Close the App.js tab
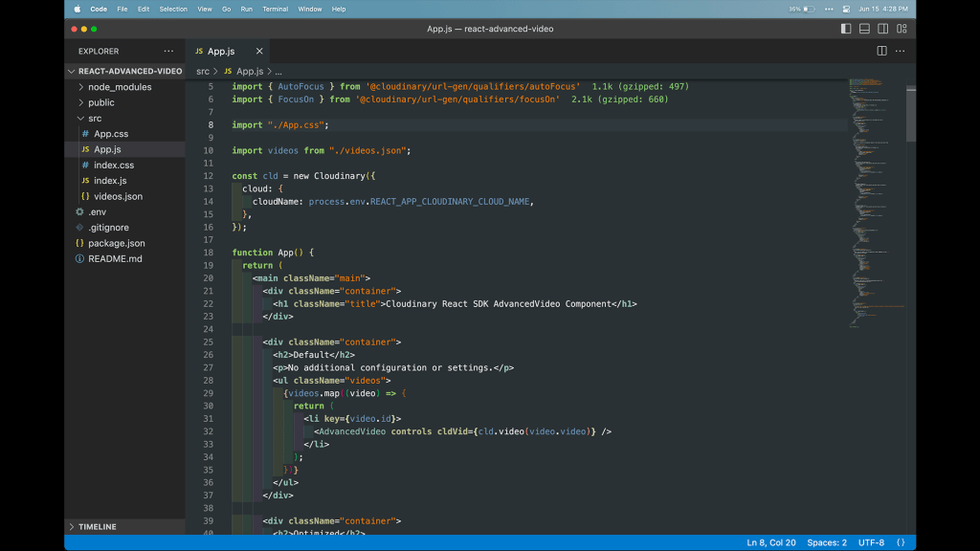This screenshot has width=980, height=551. (259, 52)
